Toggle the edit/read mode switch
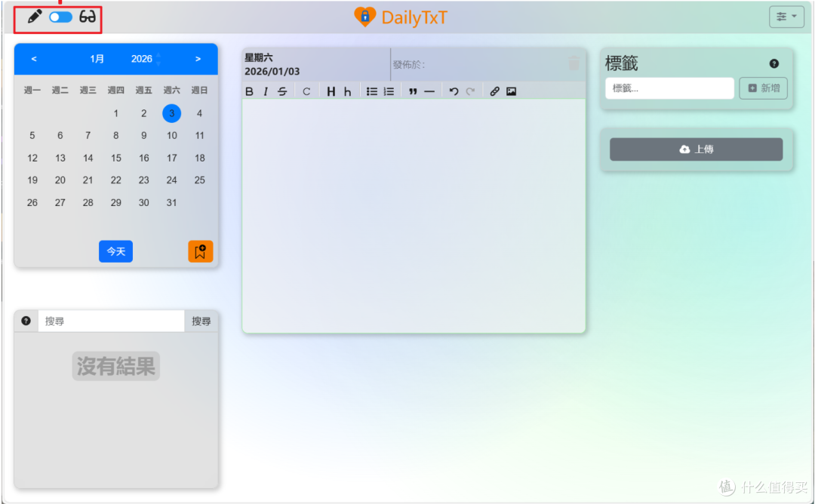 [x=61, y=17]
